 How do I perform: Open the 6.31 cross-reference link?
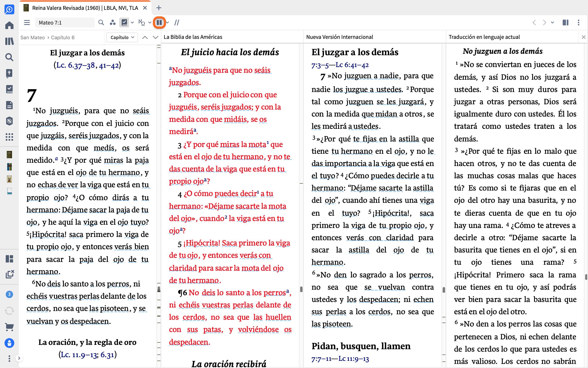(107, 355)
